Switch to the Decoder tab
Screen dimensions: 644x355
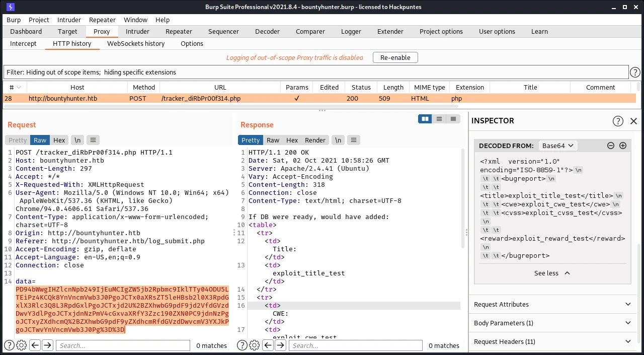267,31
